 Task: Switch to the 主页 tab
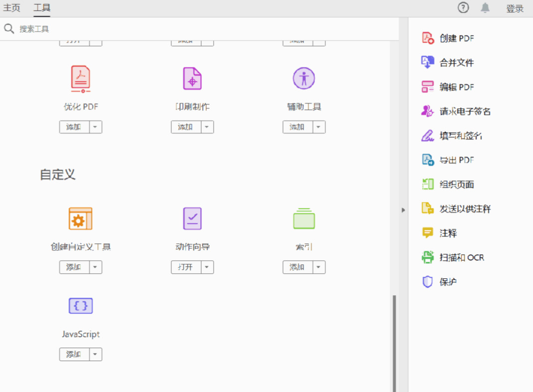12,8
